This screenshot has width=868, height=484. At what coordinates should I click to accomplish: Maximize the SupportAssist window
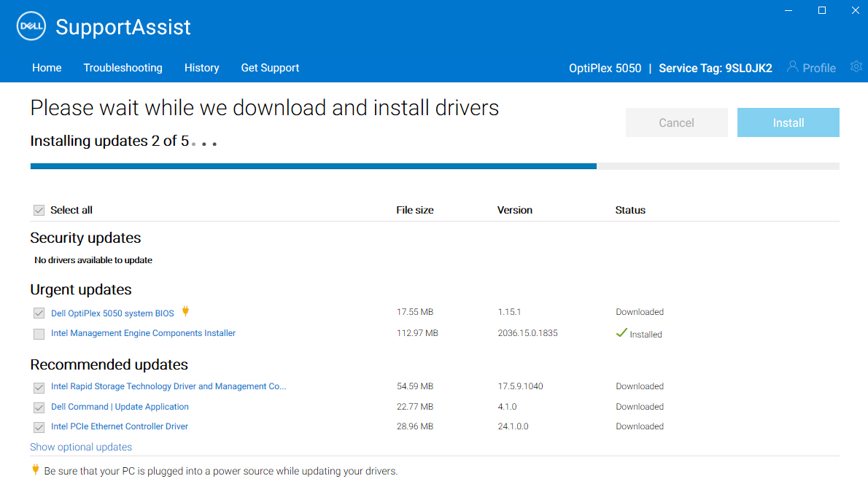pos(822,10)
